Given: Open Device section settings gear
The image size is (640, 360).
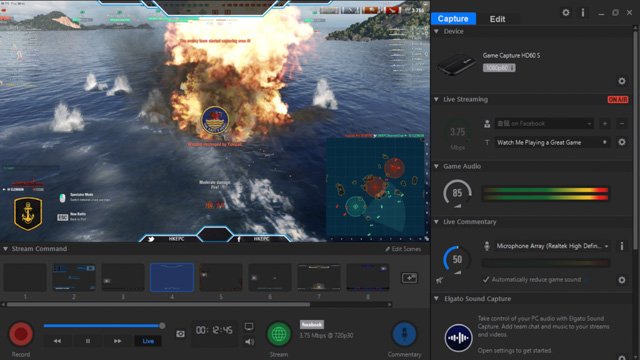Looking at the screenshot, I should coord(622,81).
